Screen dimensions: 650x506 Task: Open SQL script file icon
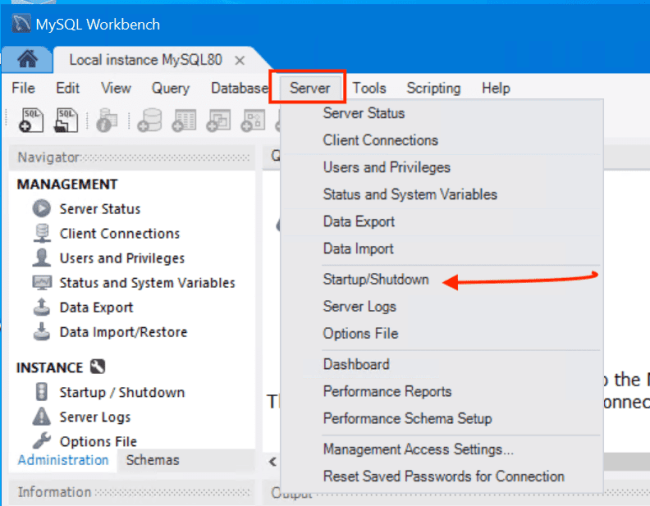(x=66, y=121)
